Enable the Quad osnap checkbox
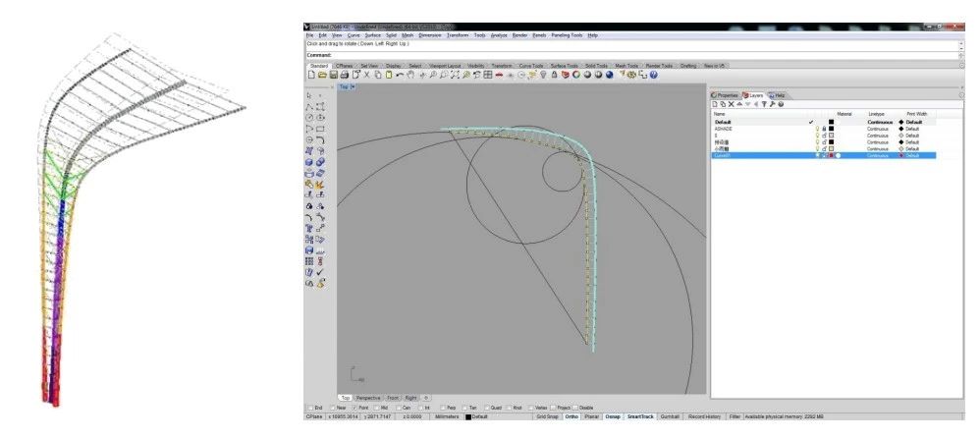The image size is (980, 440). pyautogui.click(x=487, y=408)
